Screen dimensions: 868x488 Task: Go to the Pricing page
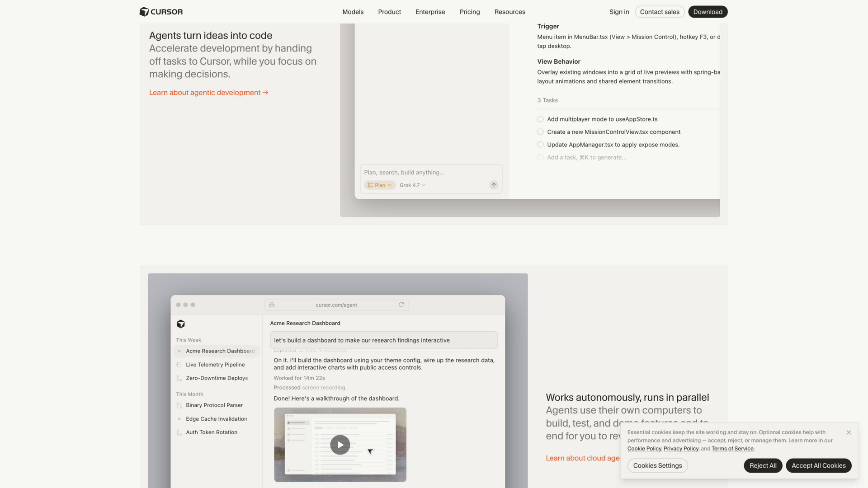pos(470,12)
